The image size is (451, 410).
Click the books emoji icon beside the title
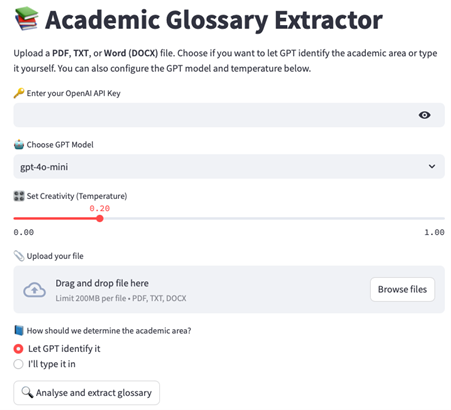(27, 19)
